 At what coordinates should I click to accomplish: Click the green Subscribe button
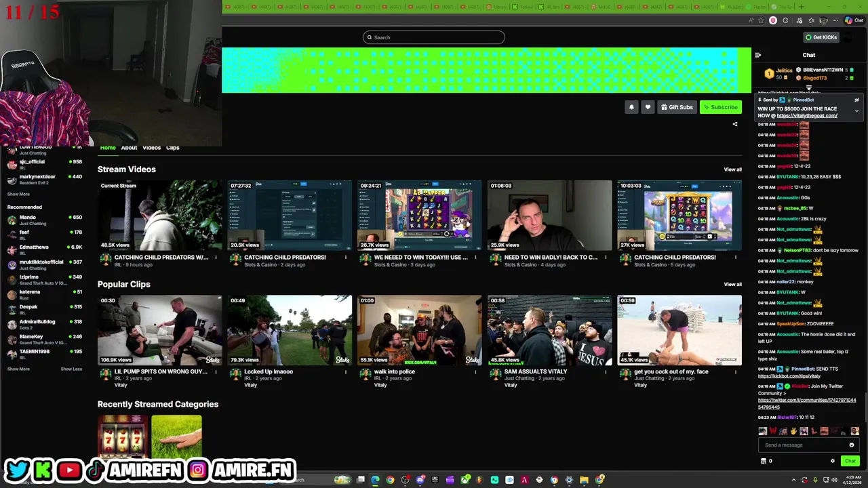click(x=720, y=107)
